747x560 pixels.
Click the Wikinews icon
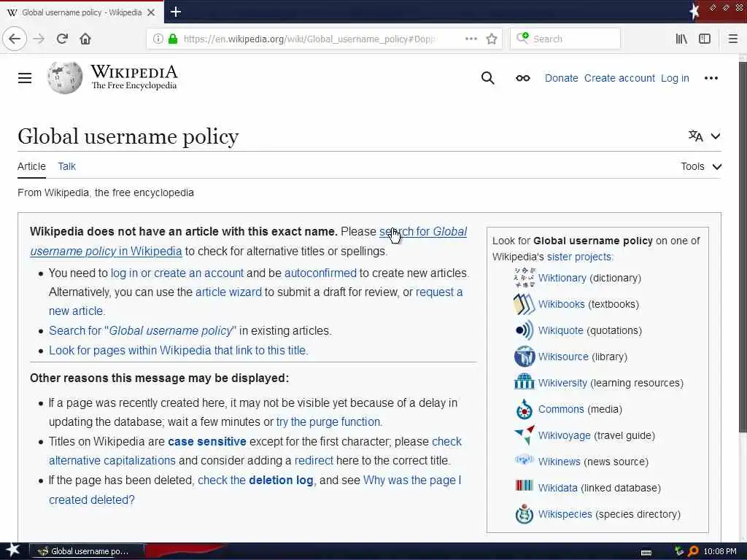[x=524, y=460]
